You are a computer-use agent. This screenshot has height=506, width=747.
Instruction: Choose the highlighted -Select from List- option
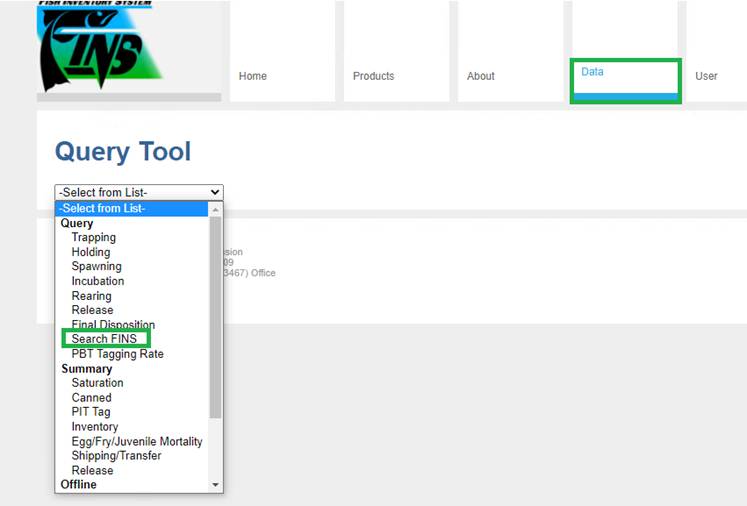point(103,209)
